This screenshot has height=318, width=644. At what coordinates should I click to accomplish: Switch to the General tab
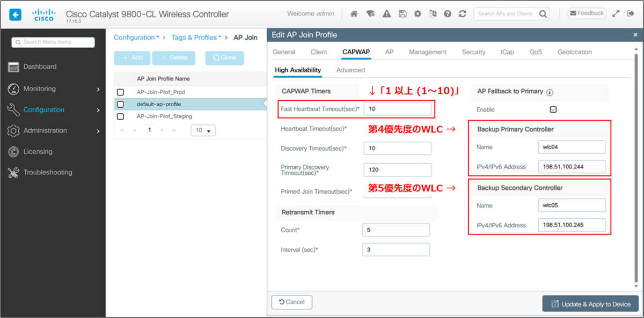click(x=284, y=52)
